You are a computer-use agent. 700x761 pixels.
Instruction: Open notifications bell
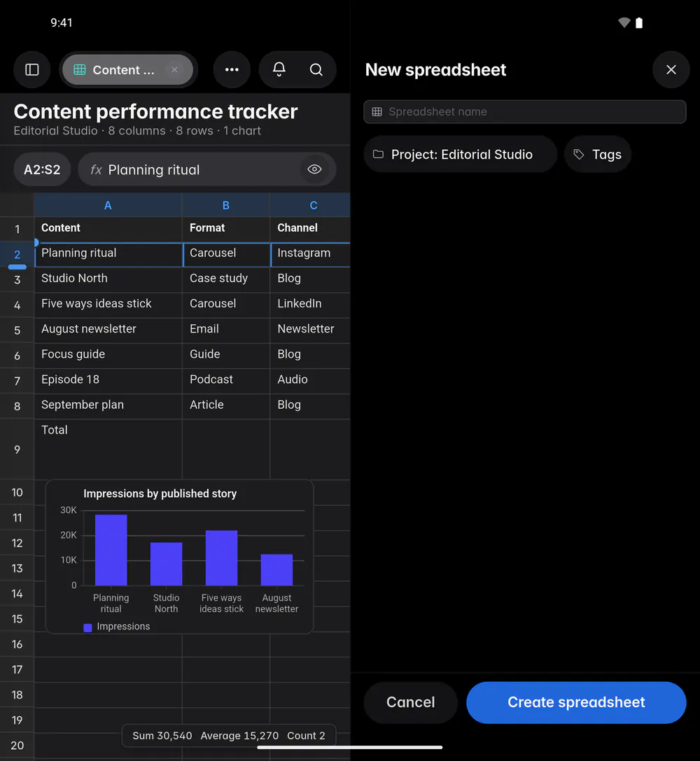click(x=279, y=70)
